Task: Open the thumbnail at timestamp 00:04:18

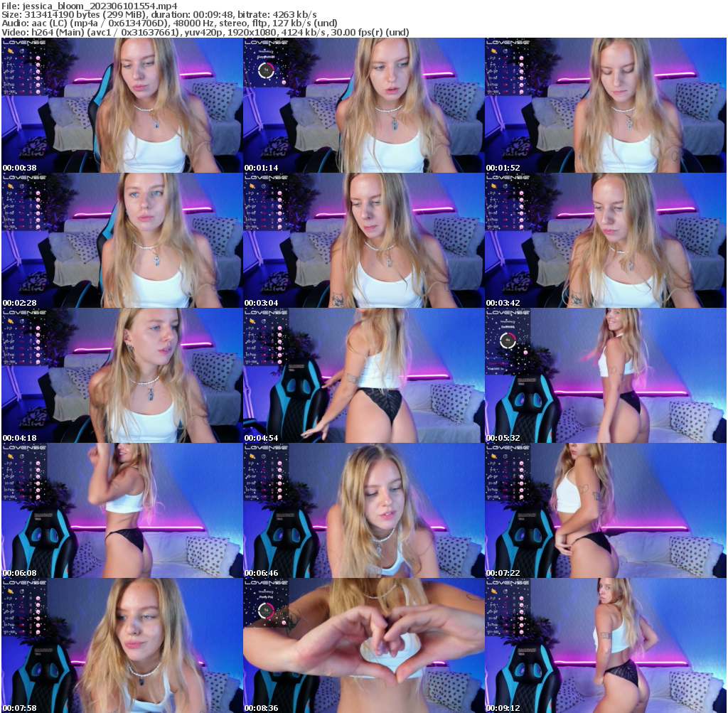Action: click(x=121, y=373)
